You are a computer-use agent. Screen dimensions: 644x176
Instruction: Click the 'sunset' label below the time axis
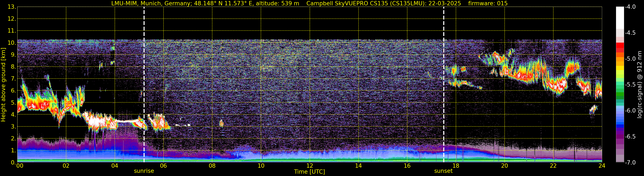[443, 171]
